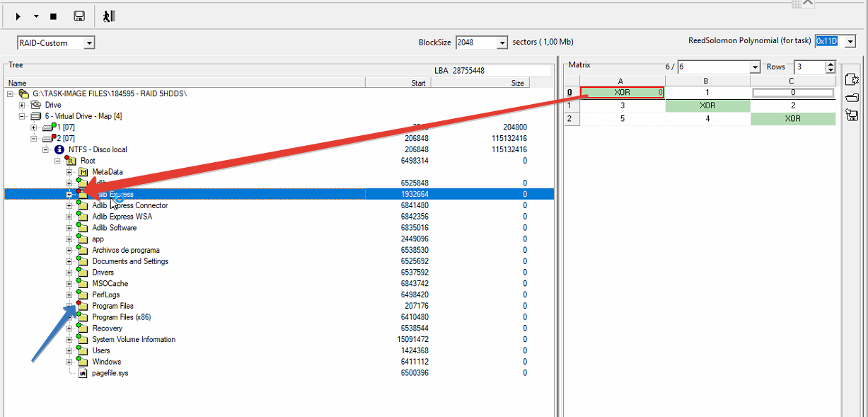Collapse the 6 - Virtual Drive - Map node
This screenshot has height=417, width=868.
click(x=23, y=116)
